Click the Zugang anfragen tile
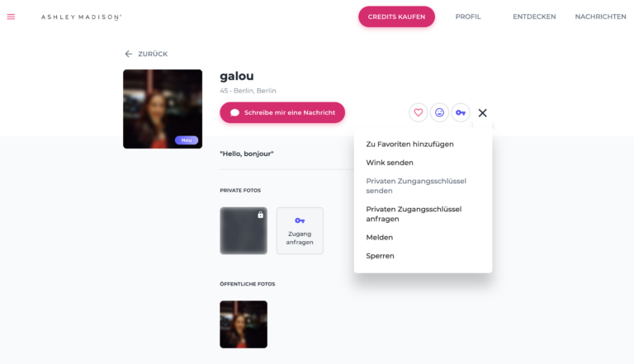Viewport: 634px width, 364px height. (x=300, y=230)
